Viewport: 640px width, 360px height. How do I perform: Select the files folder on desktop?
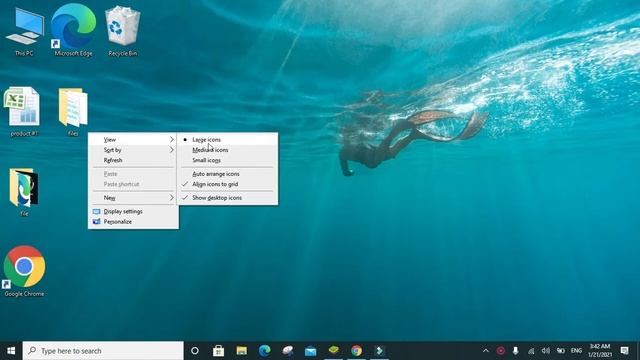point(73,111)
